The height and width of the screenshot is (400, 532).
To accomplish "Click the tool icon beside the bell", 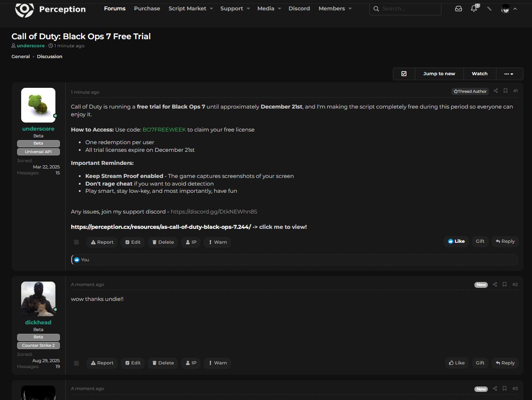I will tap(489, 9).
